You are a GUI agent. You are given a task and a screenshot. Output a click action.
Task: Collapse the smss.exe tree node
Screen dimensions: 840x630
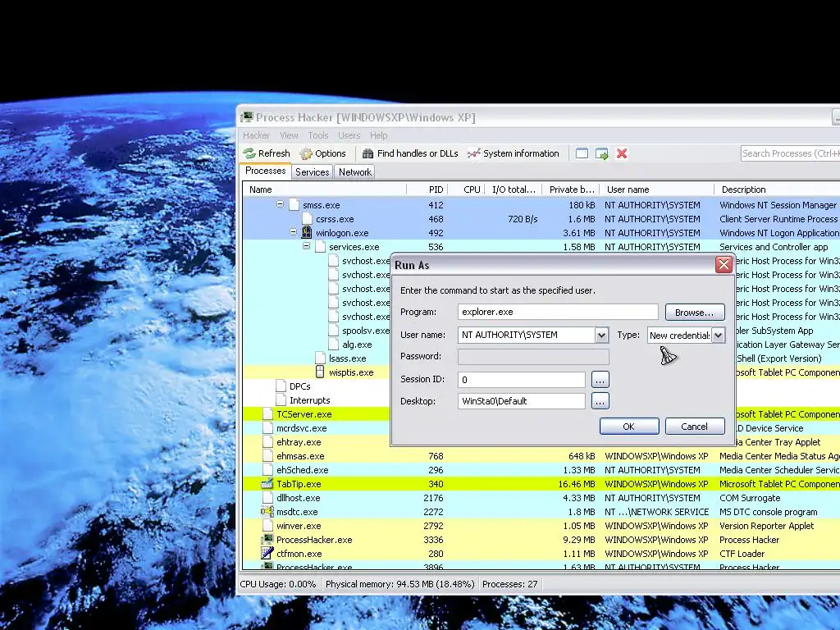280,204
